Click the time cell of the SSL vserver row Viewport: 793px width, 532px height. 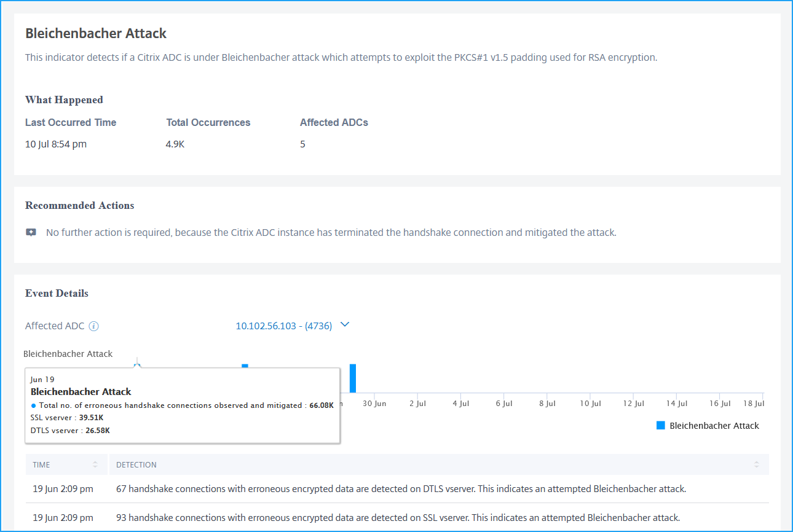point(63,517)
